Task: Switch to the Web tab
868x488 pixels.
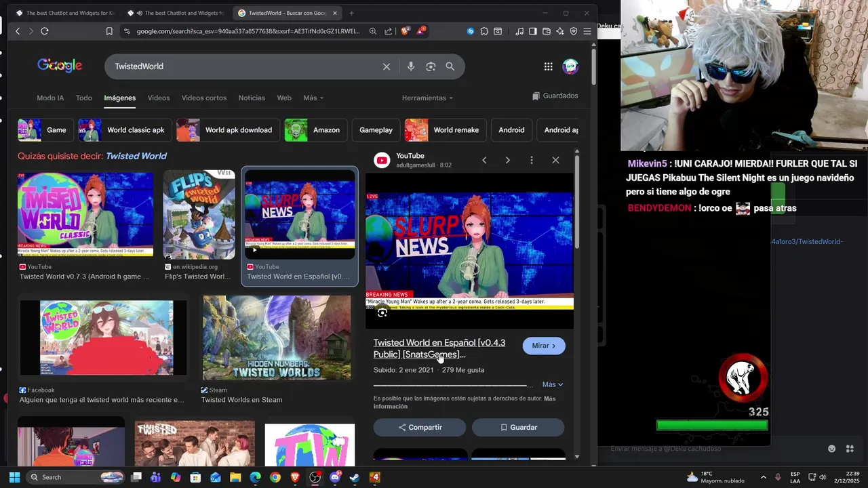Action: [x=284, y=98]
